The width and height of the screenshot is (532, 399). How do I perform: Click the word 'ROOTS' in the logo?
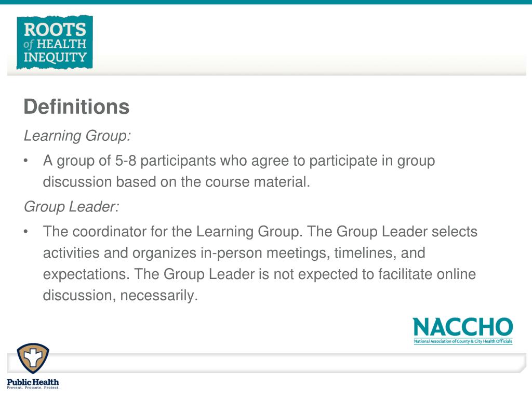coord(55,30)
